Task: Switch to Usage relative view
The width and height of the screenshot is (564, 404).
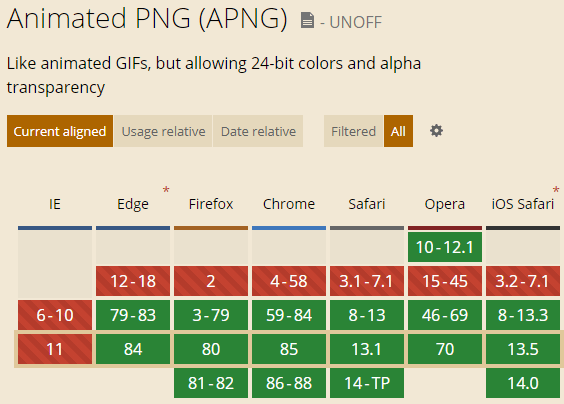Action: [163, 131]
